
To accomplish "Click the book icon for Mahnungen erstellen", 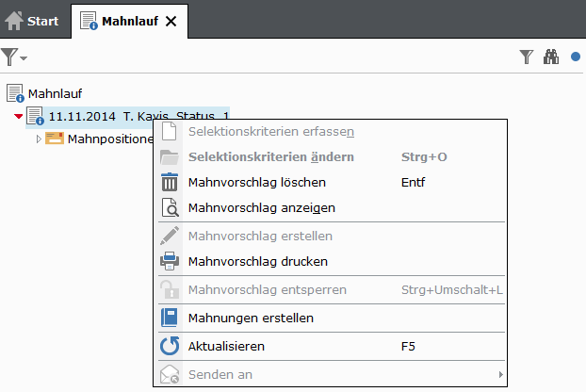I will (x=170, y=318).
